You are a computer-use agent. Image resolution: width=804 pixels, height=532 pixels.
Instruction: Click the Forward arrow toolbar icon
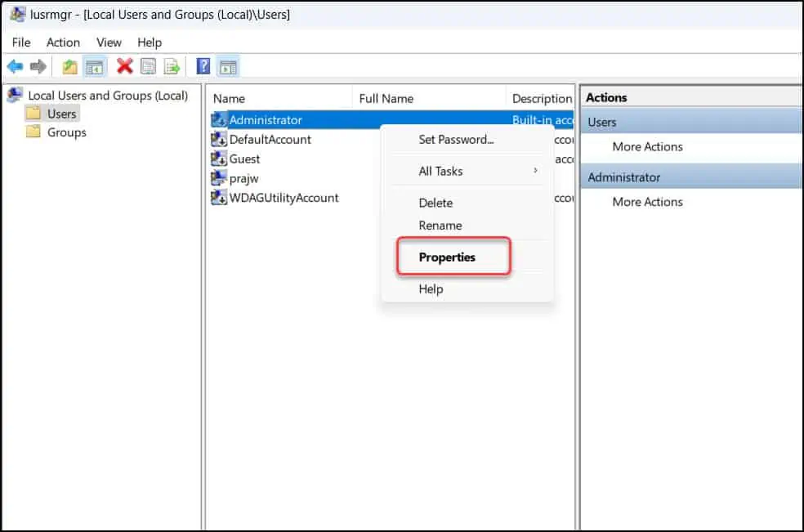[38, 67]
